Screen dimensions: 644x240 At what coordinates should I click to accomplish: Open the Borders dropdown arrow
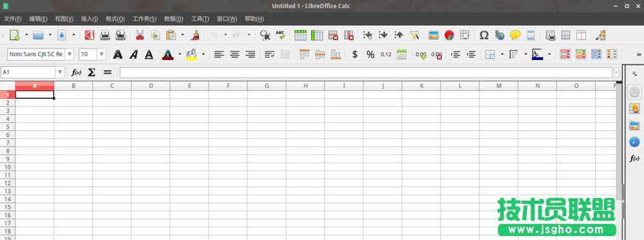(x=502, y=54)
